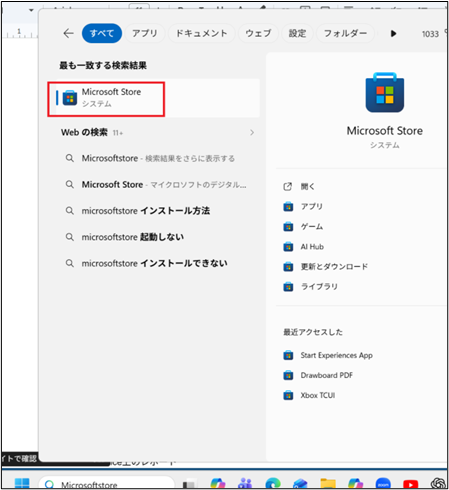
Task: Open the アプリ action of Microsoft Store
Action: pos(312,207)
